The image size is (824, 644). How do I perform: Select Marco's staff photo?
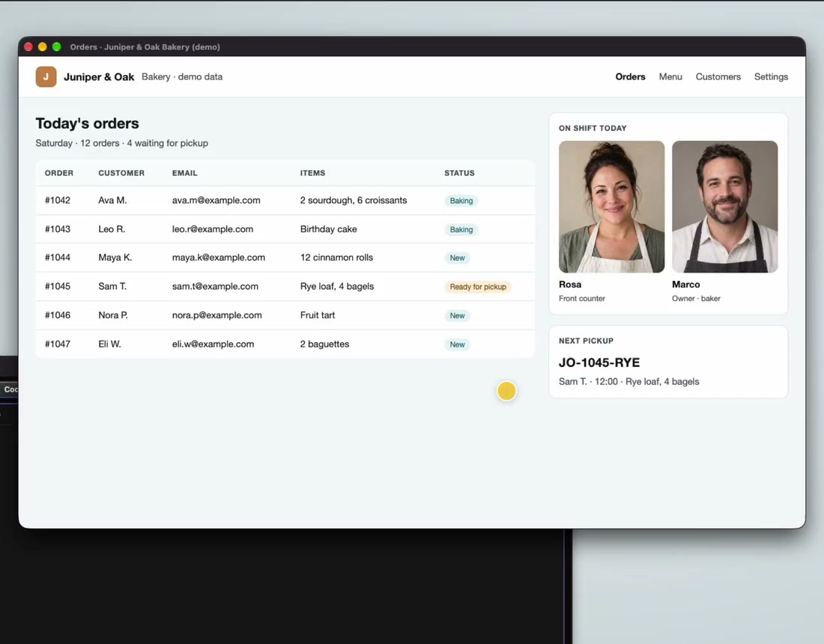724,207
